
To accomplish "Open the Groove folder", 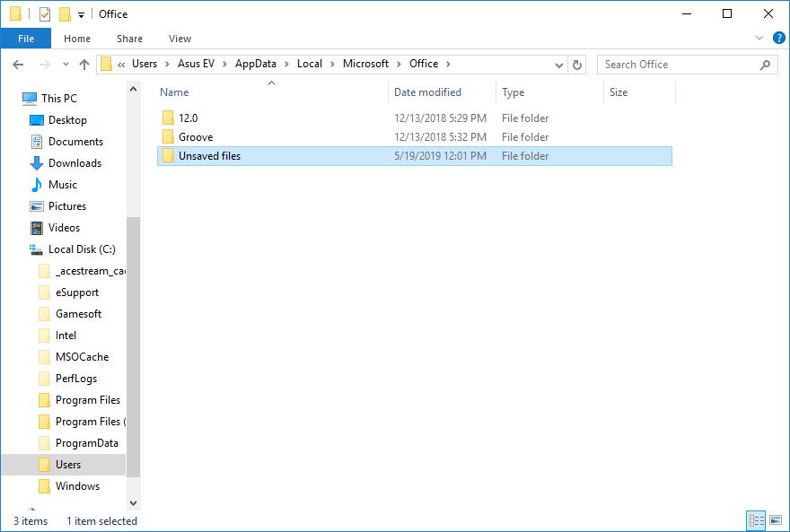I will pos(197,136).
